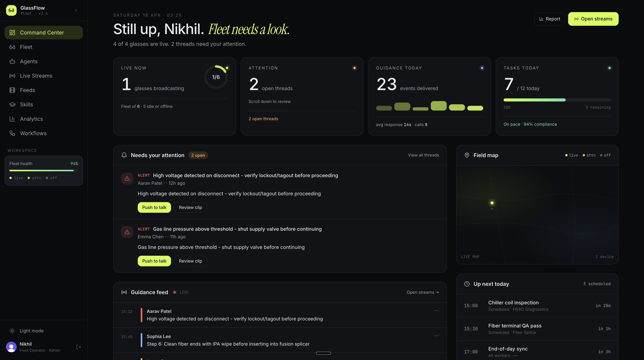The image size is (644, 360).
Task: Click Nikhil's profile avatar
Action: [x=11, y=347]
